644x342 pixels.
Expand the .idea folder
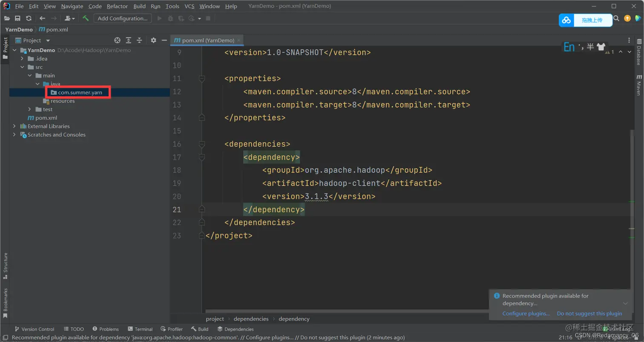[x=22, y=59]
